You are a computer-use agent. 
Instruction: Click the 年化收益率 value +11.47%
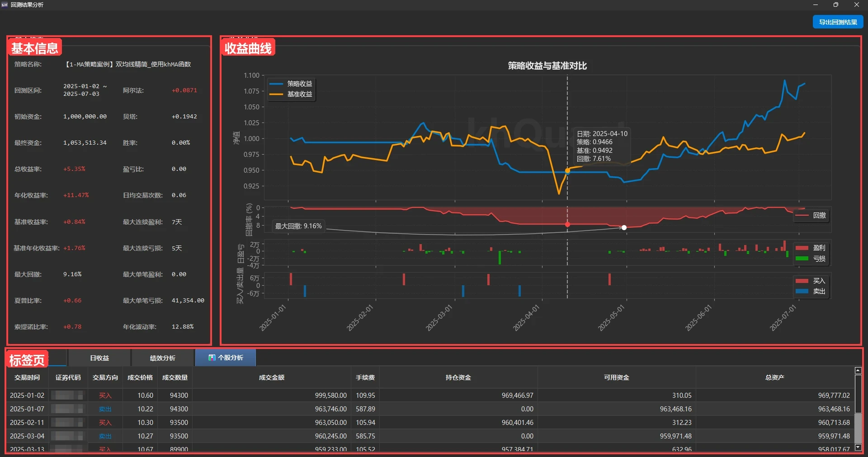coord(76,195)
